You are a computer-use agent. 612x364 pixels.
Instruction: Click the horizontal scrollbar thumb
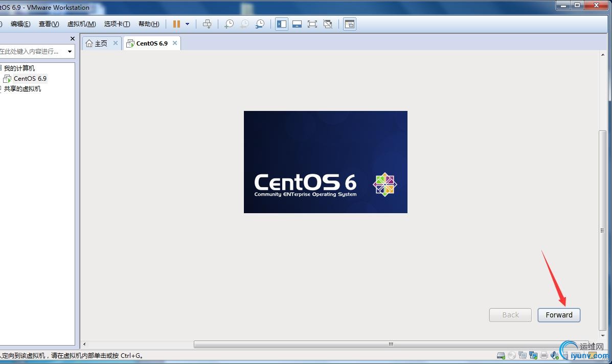coord(390,344)
